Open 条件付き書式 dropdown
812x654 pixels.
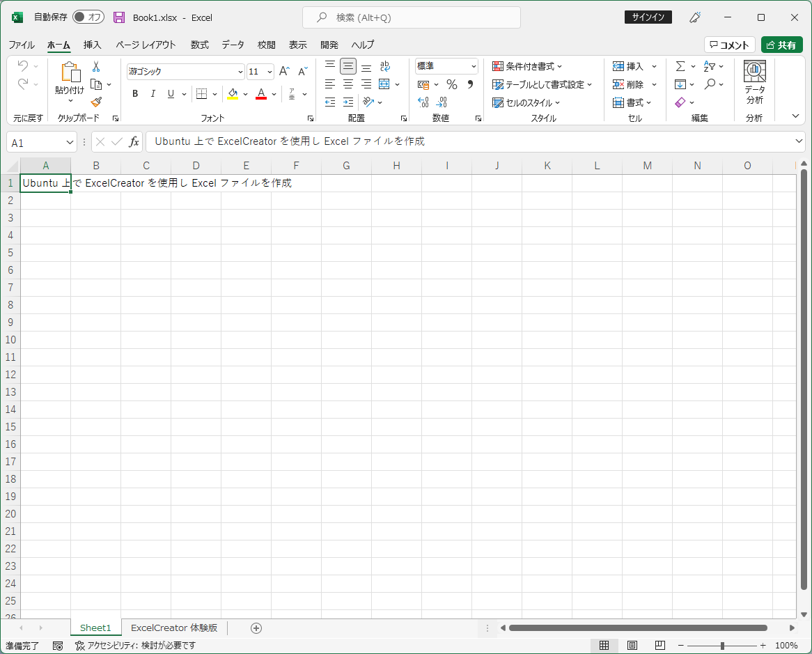point(527,66)
